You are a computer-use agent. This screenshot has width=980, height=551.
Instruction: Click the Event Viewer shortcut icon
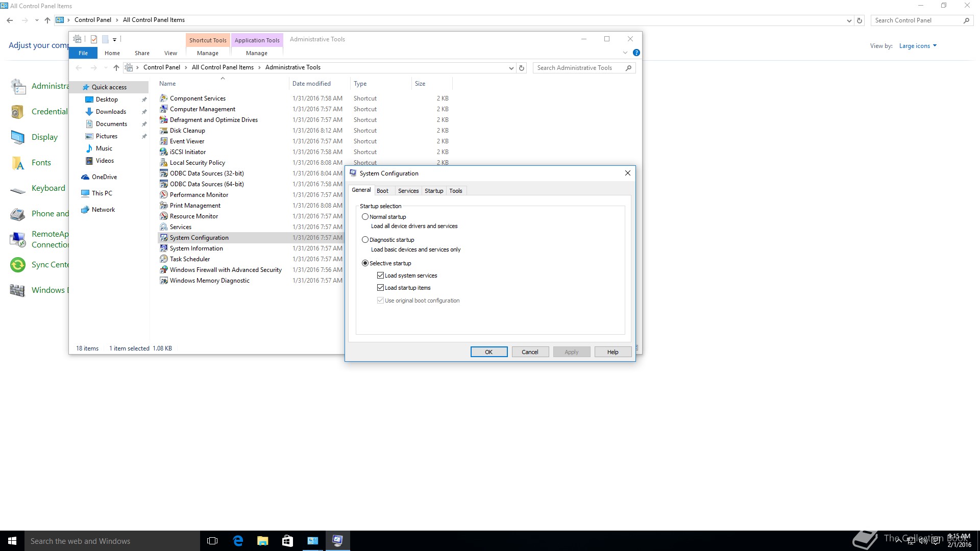163,141
